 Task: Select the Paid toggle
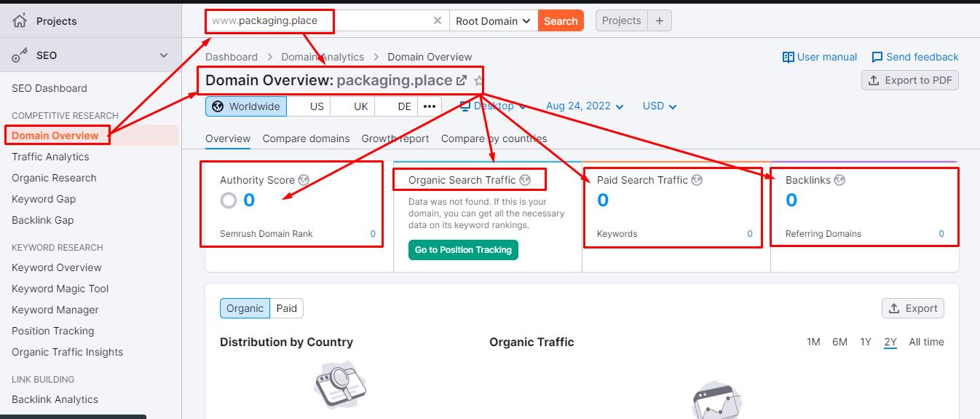pyautogui.click(x=287, y=308)
